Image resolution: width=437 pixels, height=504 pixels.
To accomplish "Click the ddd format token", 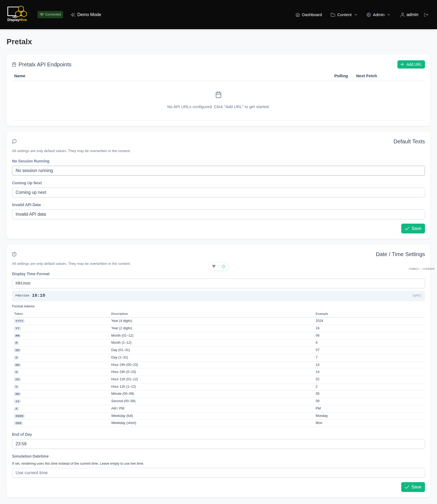I will [18, 423].
